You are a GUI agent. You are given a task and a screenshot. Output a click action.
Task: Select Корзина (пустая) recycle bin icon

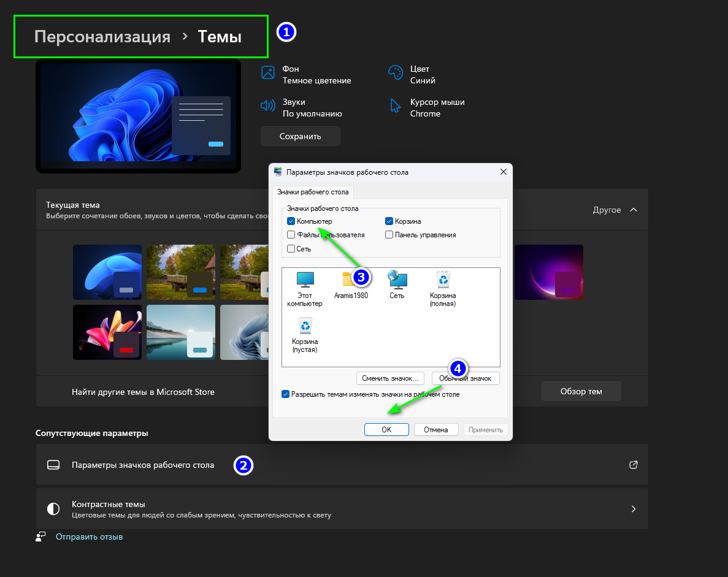tap(305, 335)
